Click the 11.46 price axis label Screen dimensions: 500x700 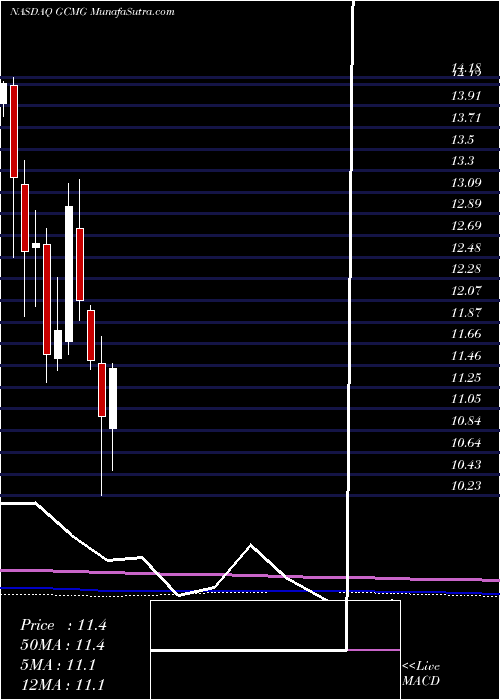(x=466, y=356)
